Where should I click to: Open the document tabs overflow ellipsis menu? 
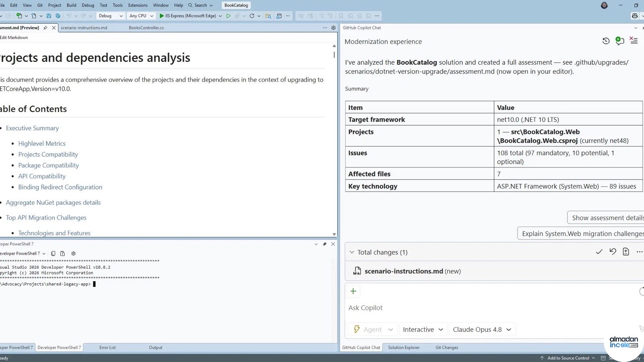(x=325, y=28)
